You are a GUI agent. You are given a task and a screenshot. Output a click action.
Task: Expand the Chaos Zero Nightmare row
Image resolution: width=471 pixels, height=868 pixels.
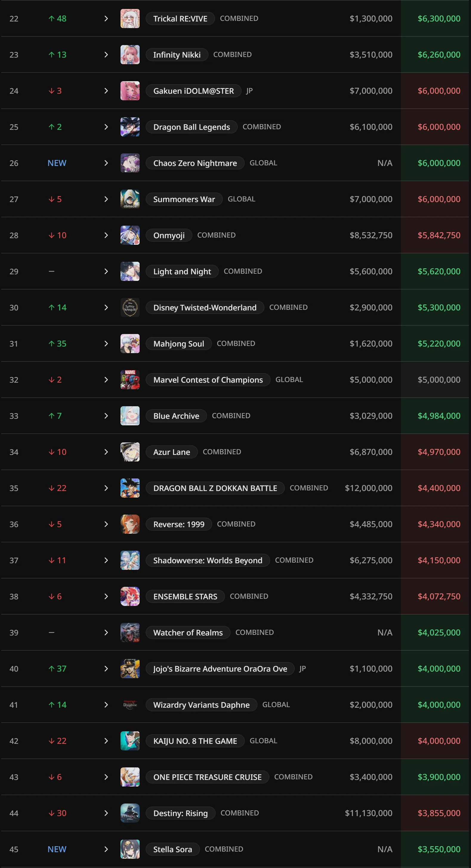[x=106, y=163]
